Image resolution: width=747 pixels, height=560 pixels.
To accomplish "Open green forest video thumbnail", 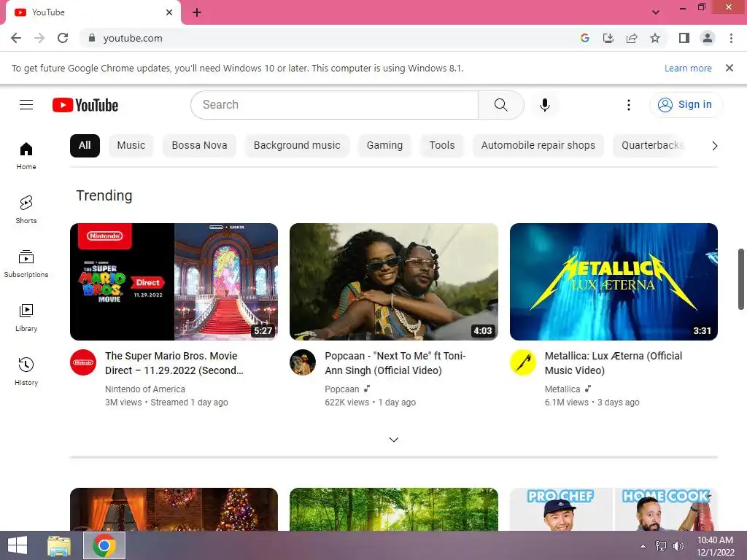I will pyautogui.click(x=393, y=509).
